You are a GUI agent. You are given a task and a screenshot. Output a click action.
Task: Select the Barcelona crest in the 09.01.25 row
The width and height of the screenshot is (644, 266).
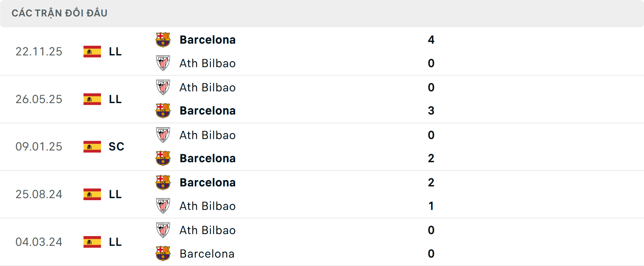(163, 158)
